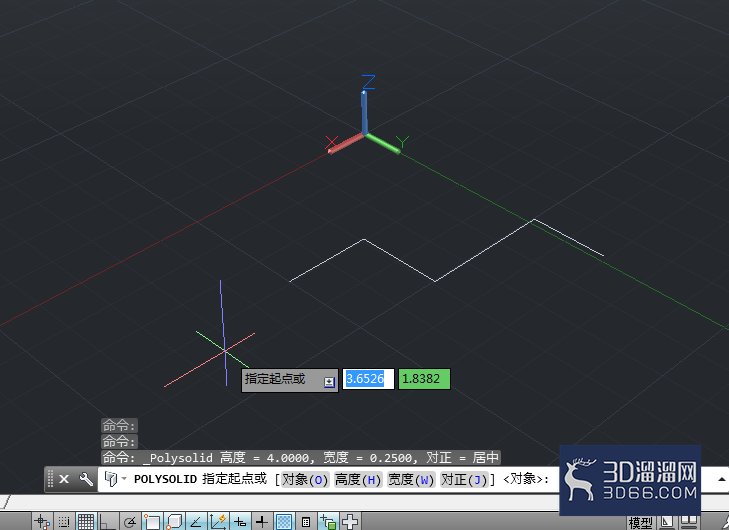Click the X coordinate field 3.6526
729x530 pixels.
tap(368, 379)
